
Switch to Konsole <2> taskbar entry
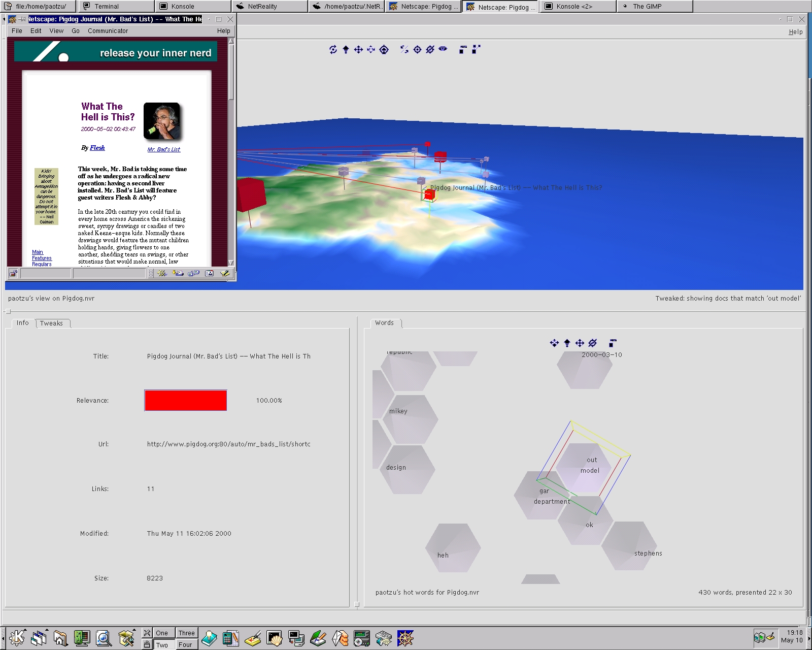pos(578,6)
